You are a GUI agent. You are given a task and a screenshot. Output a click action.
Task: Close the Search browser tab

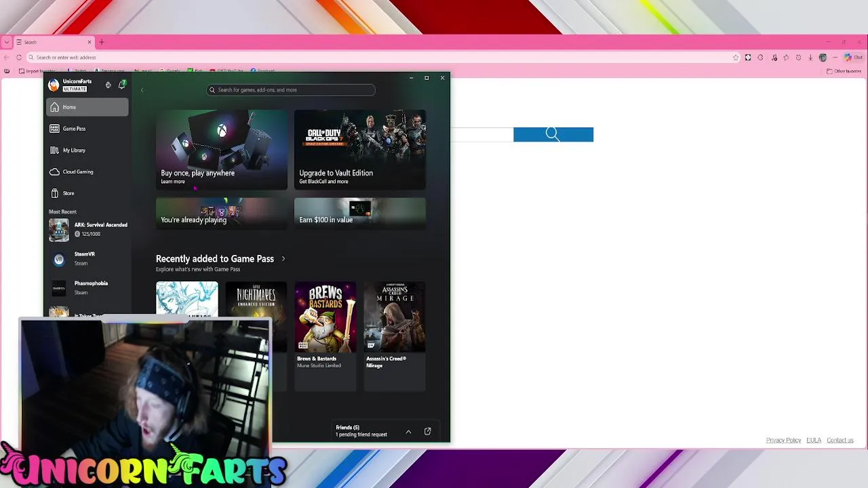pos(89,42)
